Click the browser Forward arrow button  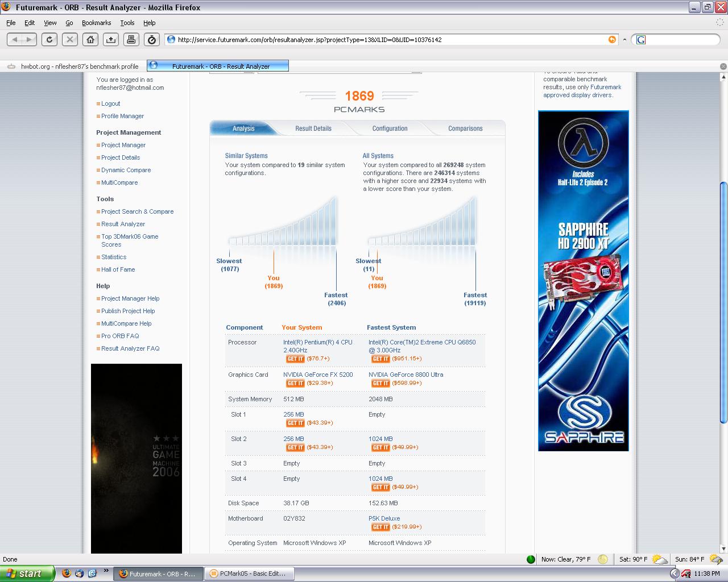(30, 39)
